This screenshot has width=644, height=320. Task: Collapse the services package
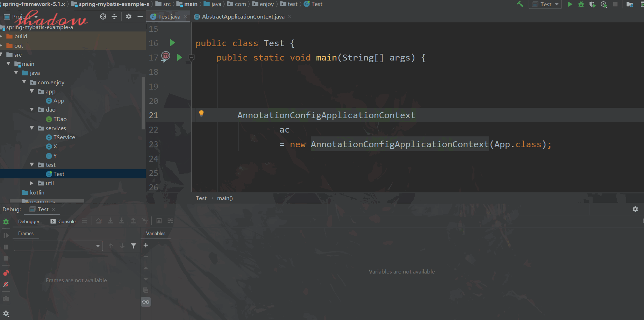[32, 128]
